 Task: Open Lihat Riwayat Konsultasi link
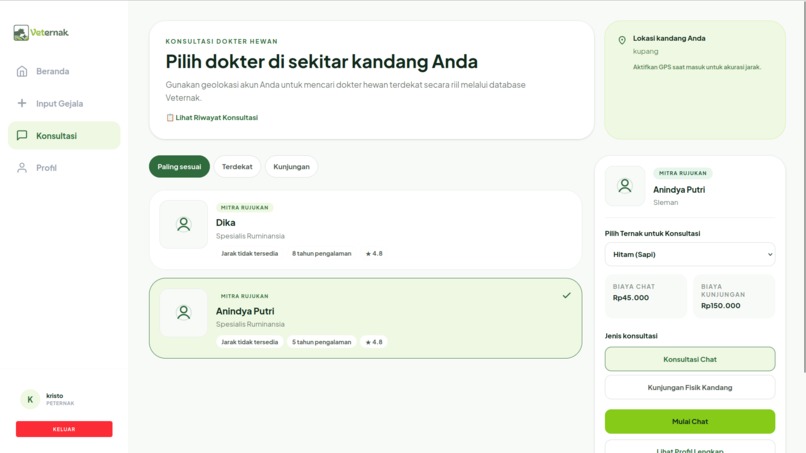(x=212, y=118)
